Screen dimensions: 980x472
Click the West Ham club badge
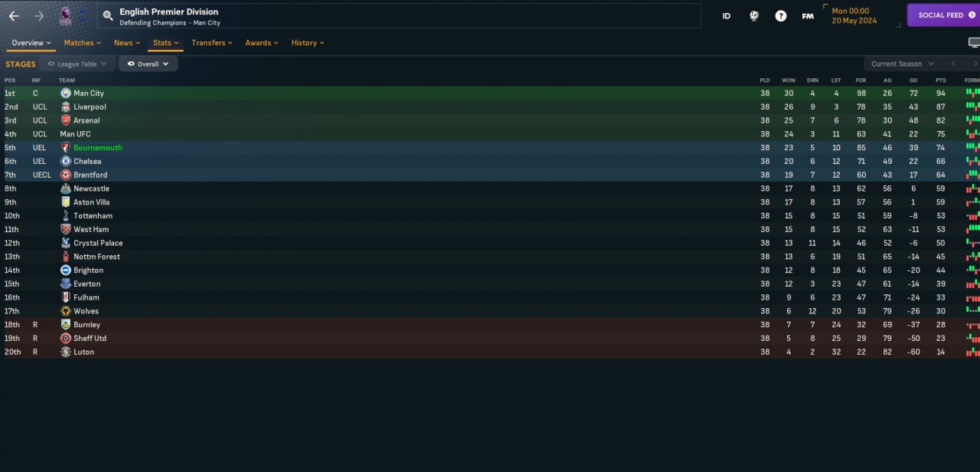pyautogui.click(x=66, y=229)
